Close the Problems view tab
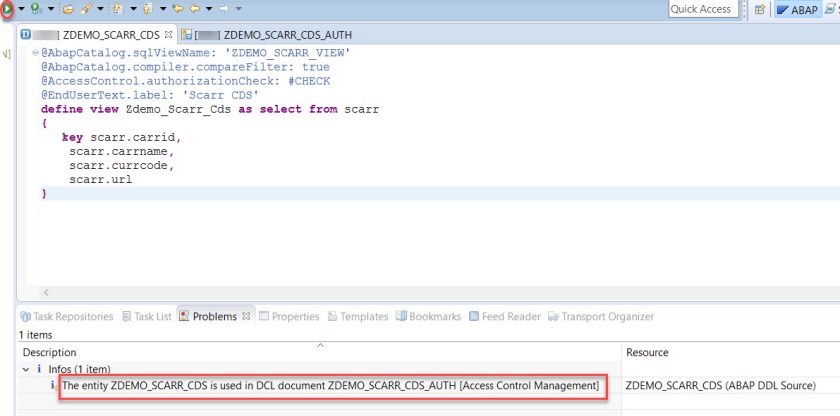The width and height of the screenshot is (840, 416). pyautogui.click(x=246, y=316)
